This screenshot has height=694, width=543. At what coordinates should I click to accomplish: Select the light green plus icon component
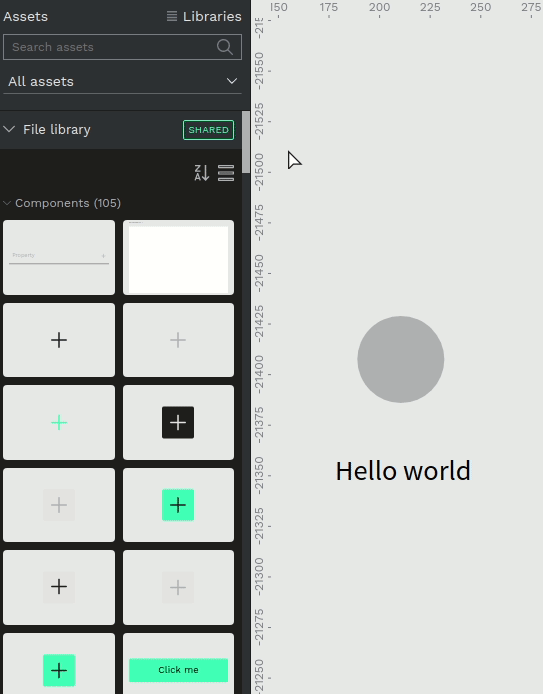(x=59, y=423)
